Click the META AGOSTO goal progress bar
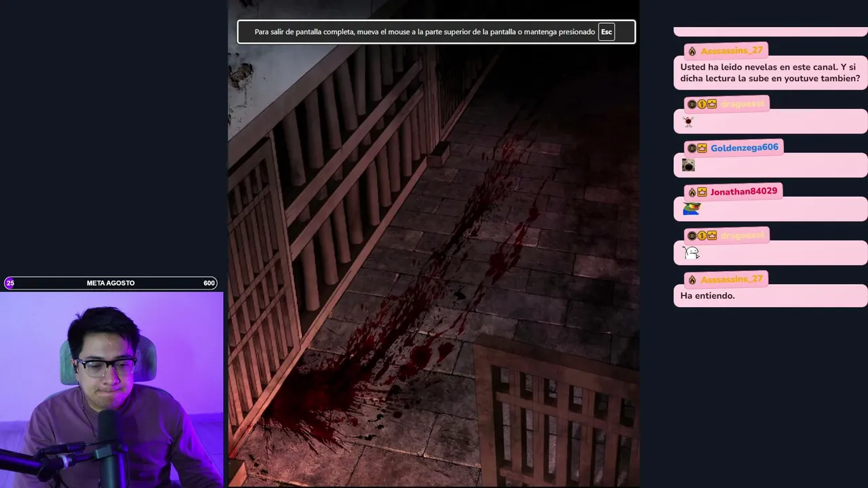 111,283
